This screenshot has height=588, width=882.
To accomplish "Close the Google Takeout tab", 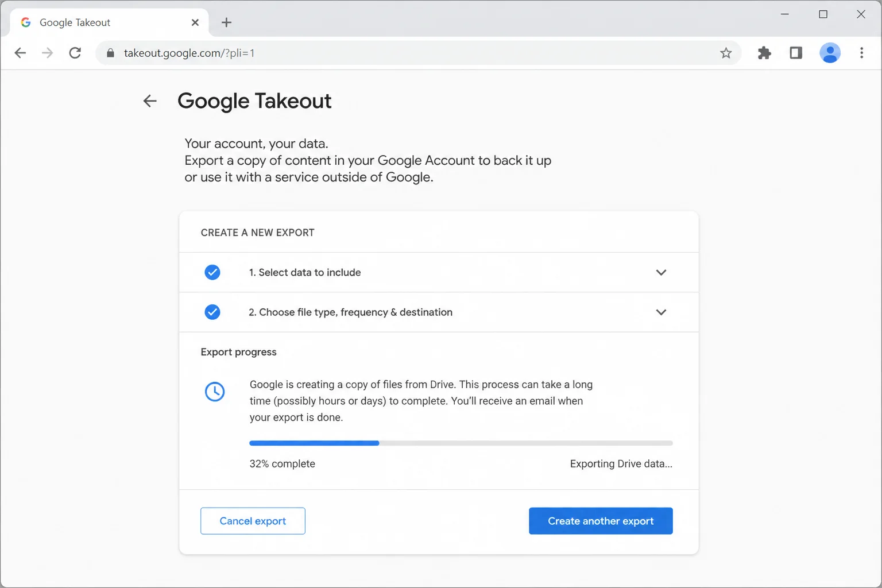I will [x=195, y=22].
